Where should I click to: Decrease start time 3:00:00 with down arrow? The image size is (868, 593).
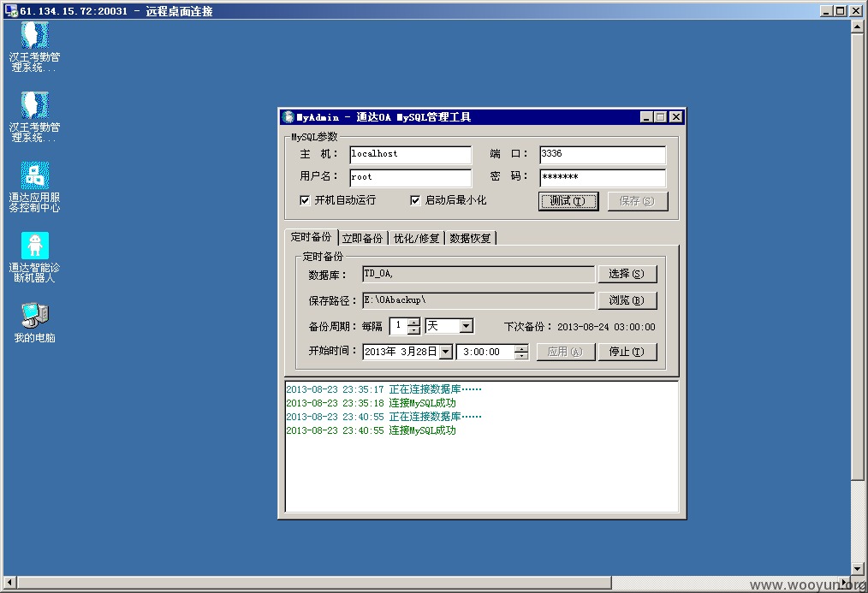pos(521,356)
